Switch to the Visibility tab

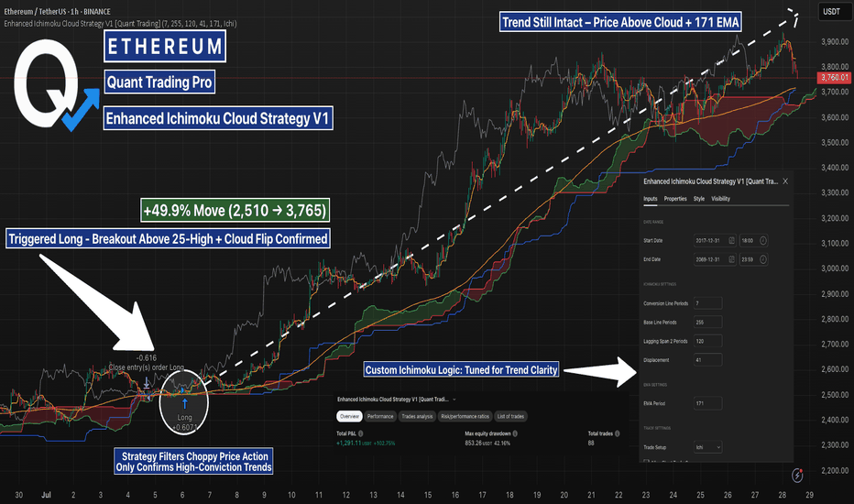point(720,199)
